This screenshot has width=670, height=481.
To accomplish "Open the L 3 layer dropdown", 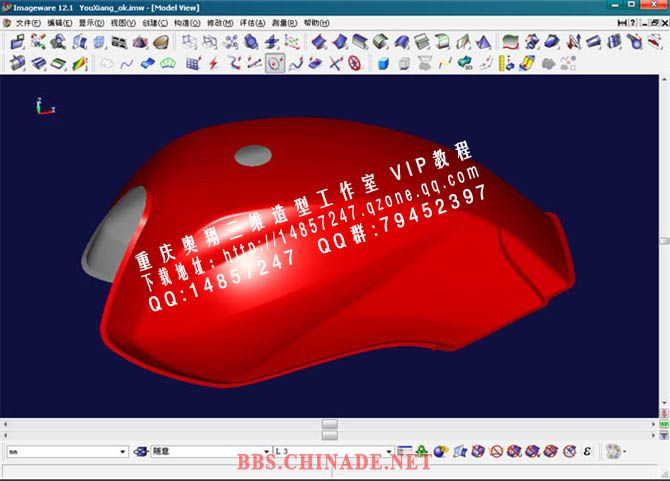I will pyautogui.click(x=333, y=452).
